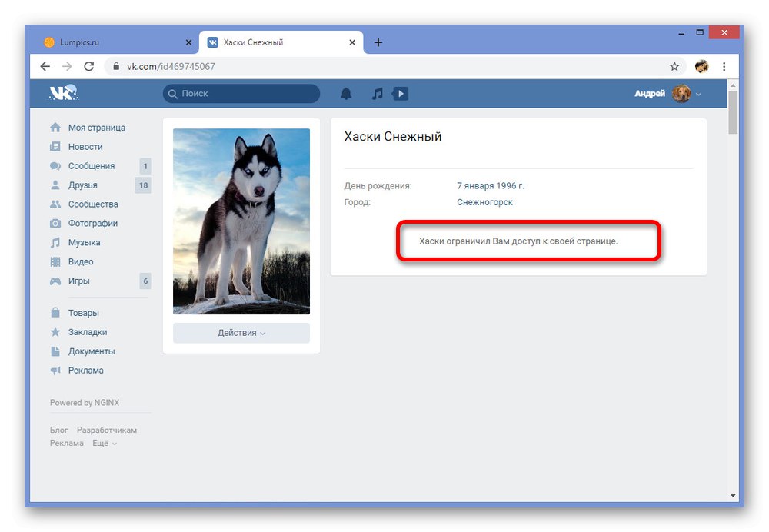Open the Андрей account dropdown
Screen dimensions: 769x532
click(668, 93)
